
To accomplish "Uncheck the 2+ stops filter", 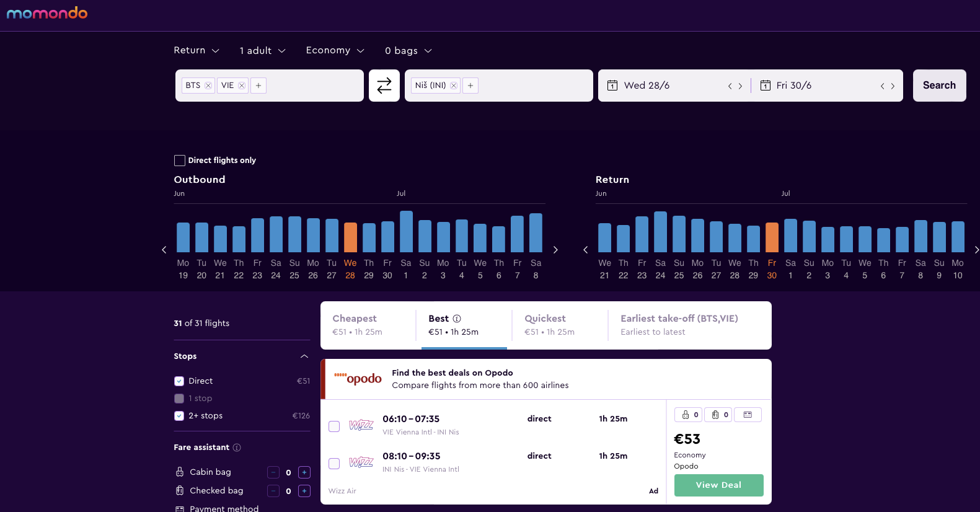I will (x=179, y=416).
